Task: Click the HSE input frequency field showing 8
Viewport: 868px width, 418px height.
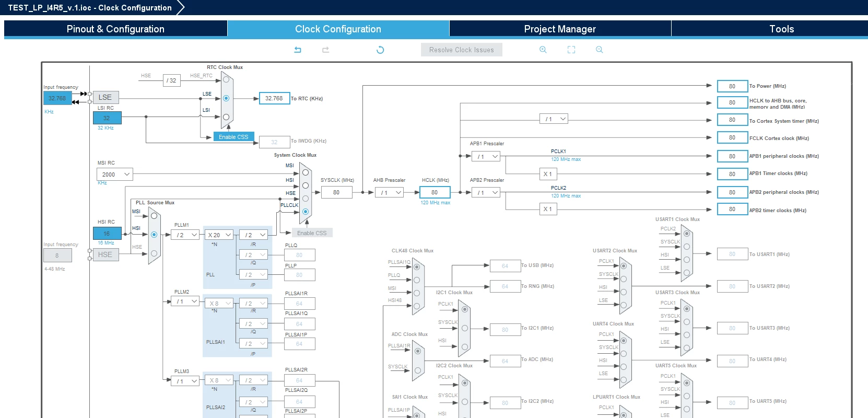Action: tap(57, 256)
